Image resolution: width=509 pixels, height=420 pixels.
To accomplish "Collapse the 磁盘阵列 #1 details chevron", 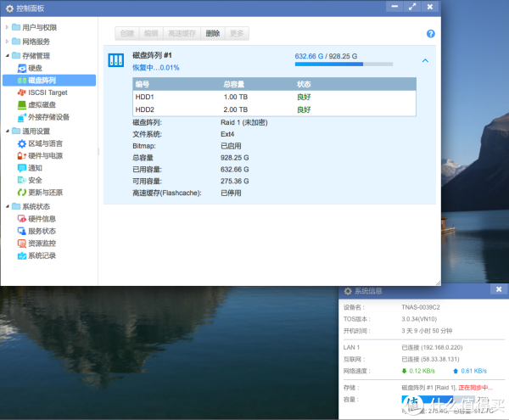I will pyautogui.click(x=425, y=61).
